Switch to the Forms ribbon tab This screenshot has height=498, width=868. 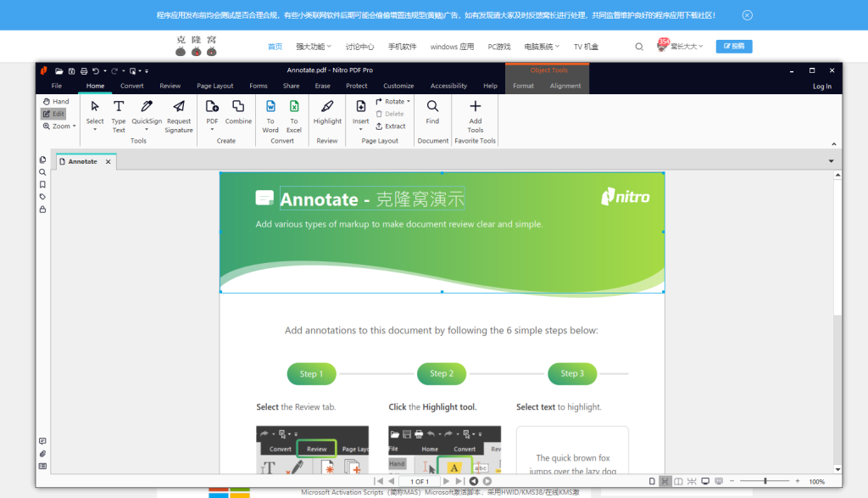pos(258,86)
